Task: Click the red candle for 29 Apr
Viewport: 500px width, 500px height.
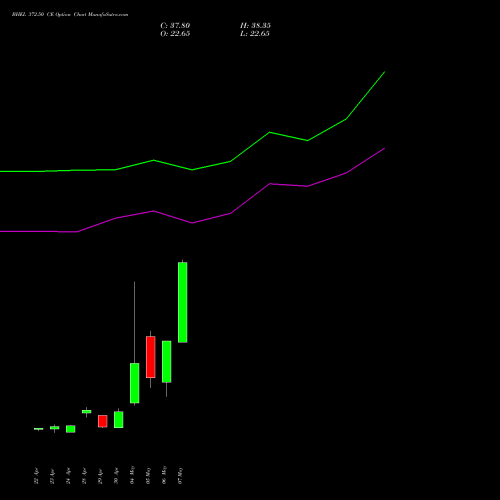Action: 103,421
